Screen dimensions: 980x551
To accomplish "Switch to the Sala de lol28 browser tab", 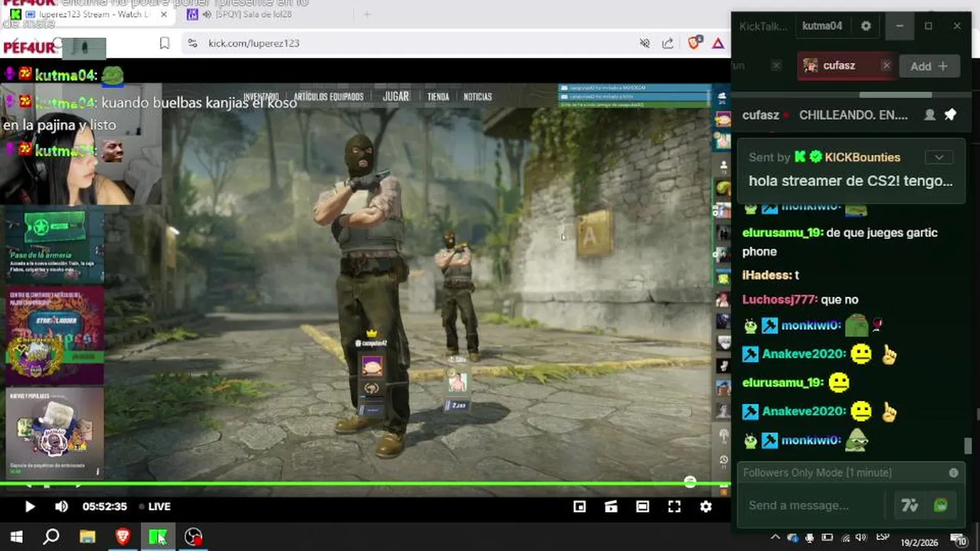I will 253,15.
